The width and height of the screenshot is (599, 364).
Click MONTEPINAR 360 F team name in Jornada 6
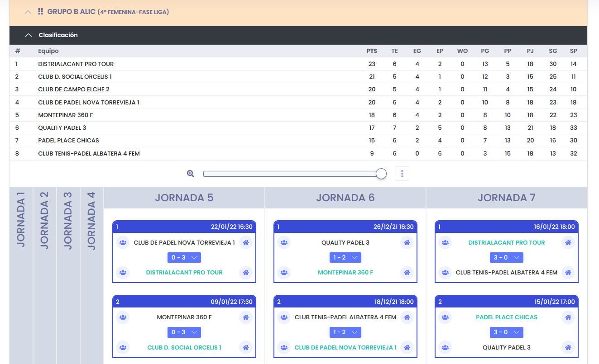pos(345,273)
